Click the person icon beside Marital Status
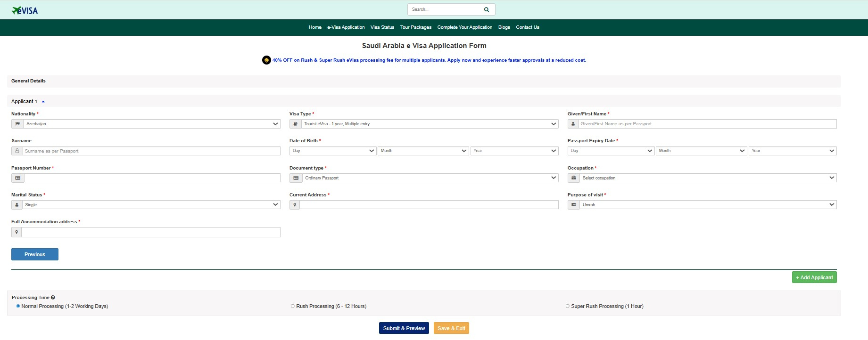Image resolution: width=868 pixels, height=340 pixels. (x=17, y=205)
